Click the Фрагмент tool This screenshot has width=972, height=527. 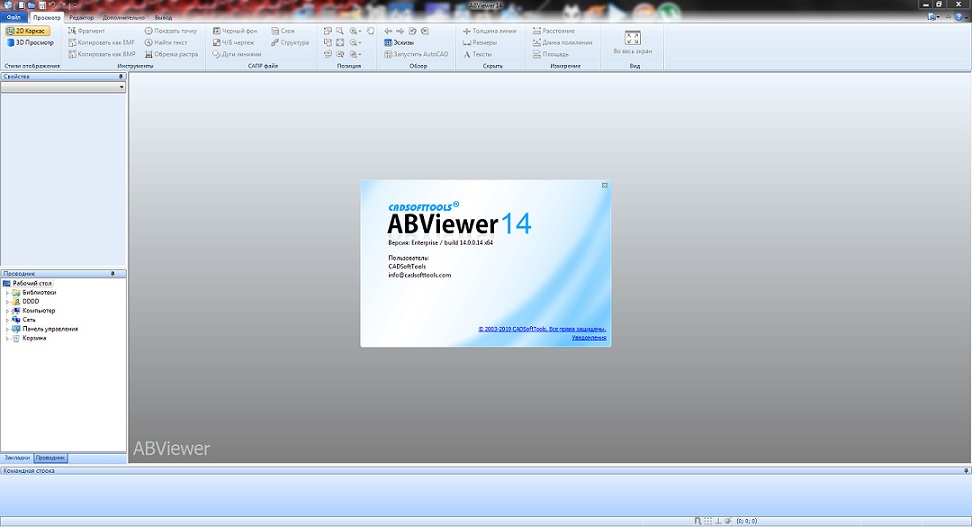point(86,30)
